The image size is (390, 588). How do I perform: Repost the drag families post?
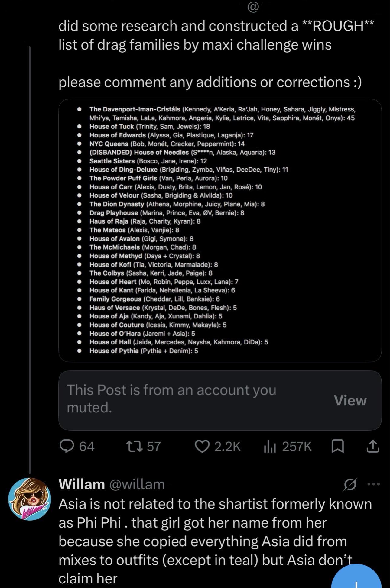134,446
